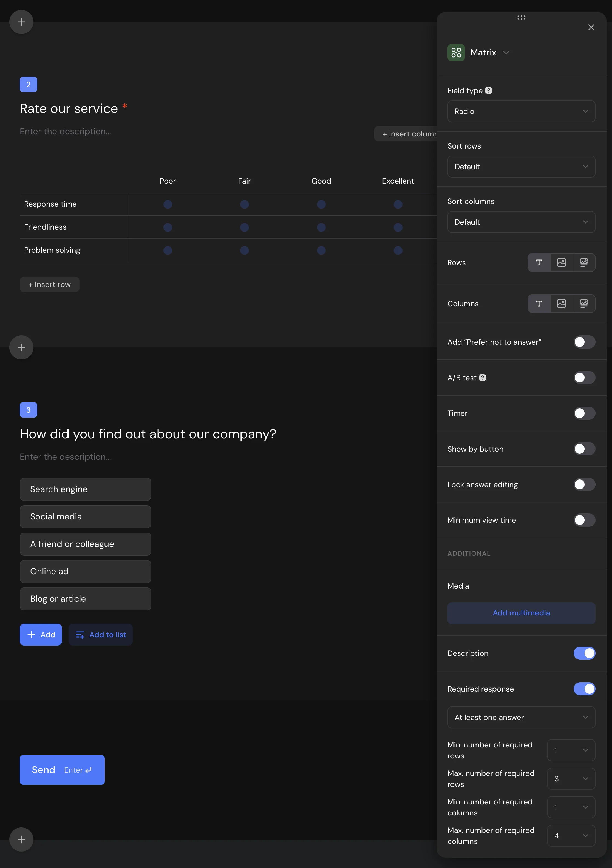Click the + Insert row button
The image size is (612, 868).
click(50, 285)
